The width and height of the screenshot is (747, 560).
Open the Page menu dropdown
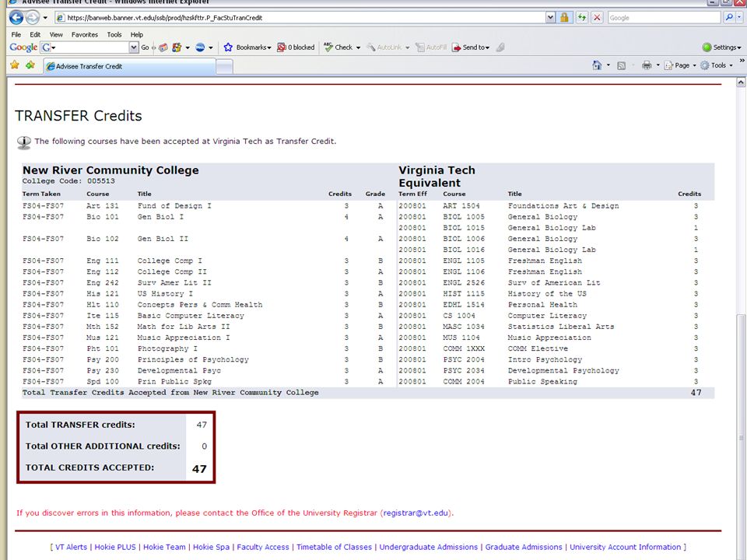pyautogui.click(x=680, y=65)
